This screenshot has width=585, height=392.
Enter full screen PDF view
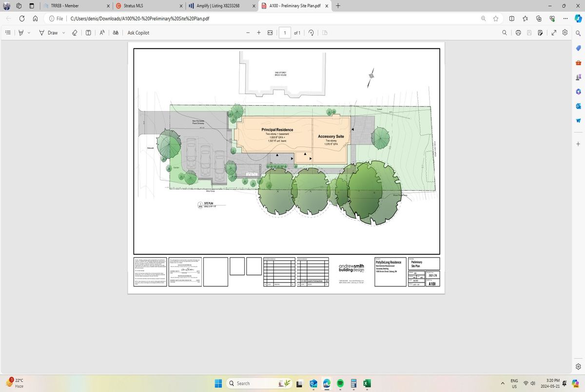(554, 33)
